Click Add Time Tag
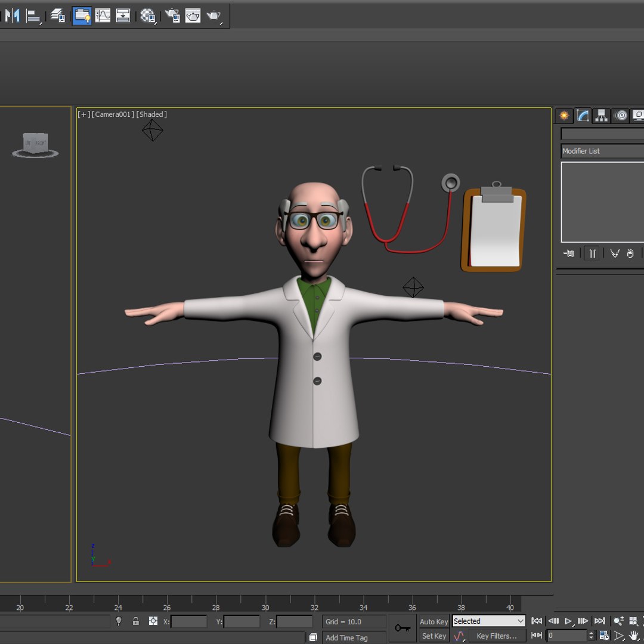Viewport: 644px width, 644px height. (346, 637)
